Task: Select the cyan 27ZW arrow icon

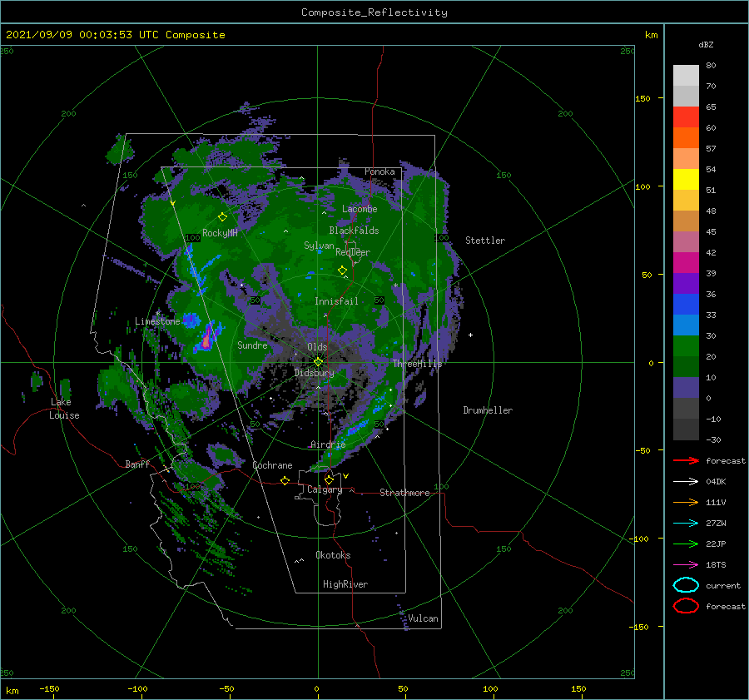Action: [x=686, y=524]
